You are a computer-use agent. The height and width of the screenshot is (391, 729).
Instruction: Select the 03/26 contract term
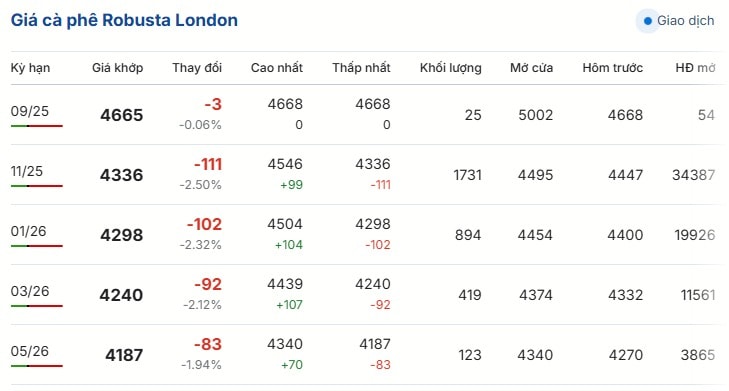coord(30,291)
